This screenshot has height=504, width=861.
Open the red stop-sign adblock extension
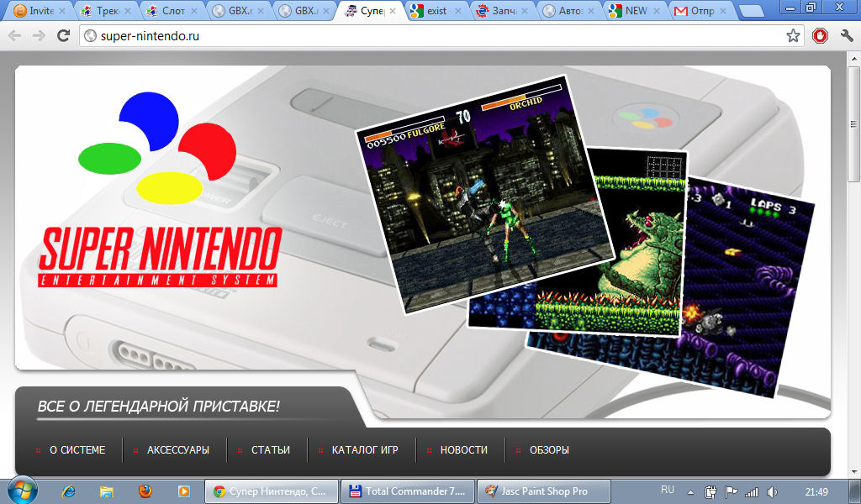coord(820,36)
